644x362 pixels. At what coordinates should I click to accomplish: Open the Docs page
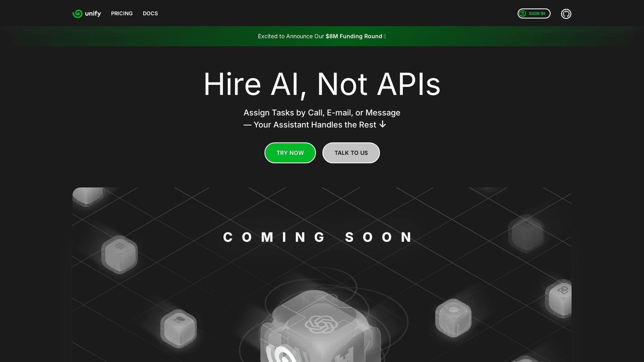[x=150, y=14]
